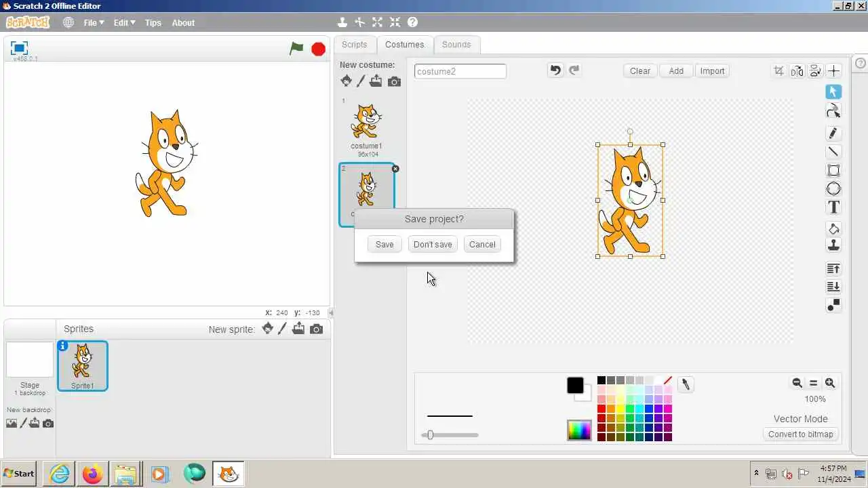Screen dimensions: 868x488
Task: Activate the eyedropper color picker
Action: click(685, 384)
